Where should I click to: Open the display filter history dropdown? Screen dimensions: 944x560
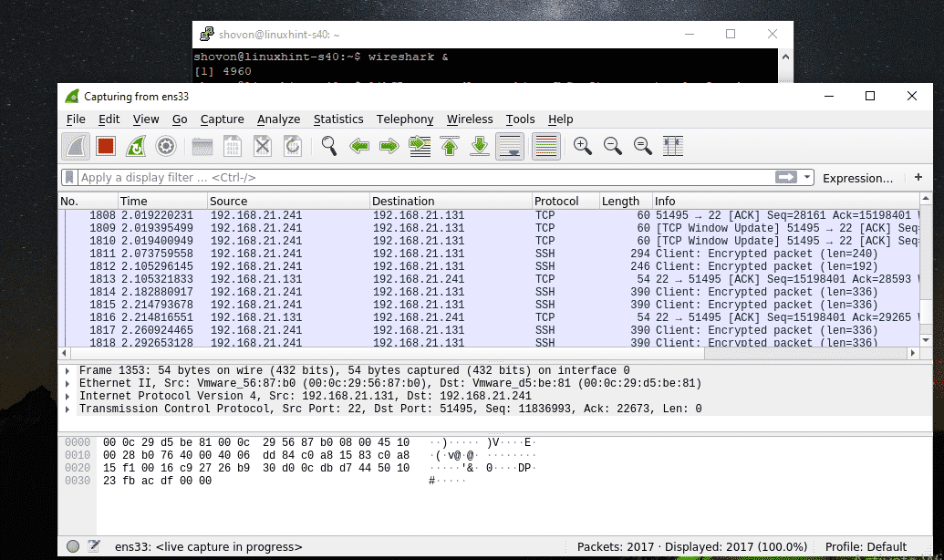click(807, 178)
